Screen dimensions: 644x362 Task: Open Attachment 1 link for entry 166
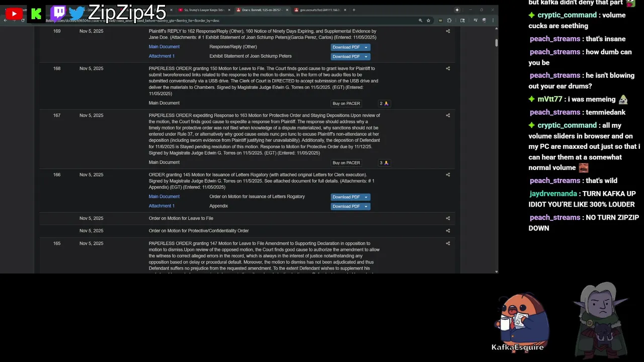coord(162,206)
